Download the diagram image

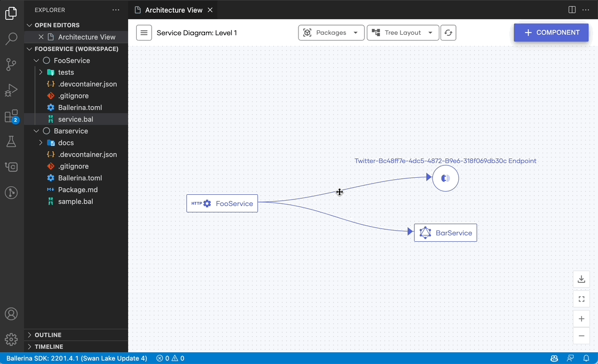click(x=581, y=279)
